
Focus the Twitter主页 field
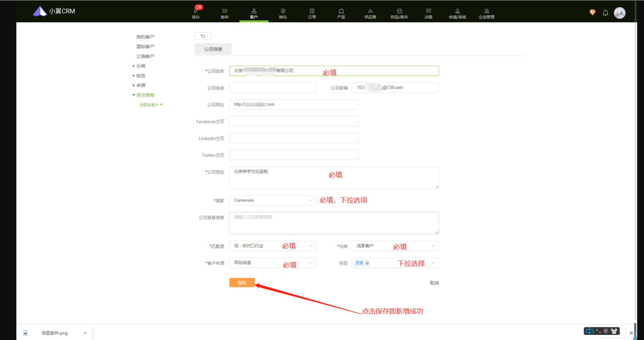[x=294, y=155]
